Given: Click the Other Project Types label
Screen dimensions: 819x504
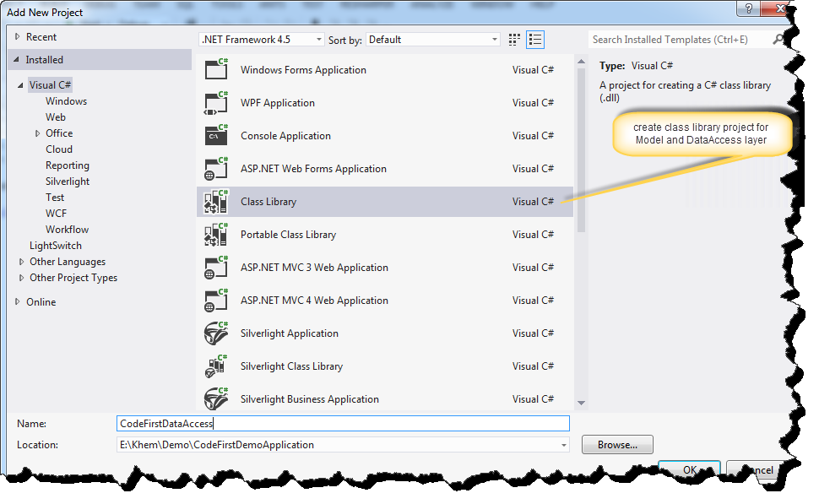Looking at the screenshot, I should (73, 278).
